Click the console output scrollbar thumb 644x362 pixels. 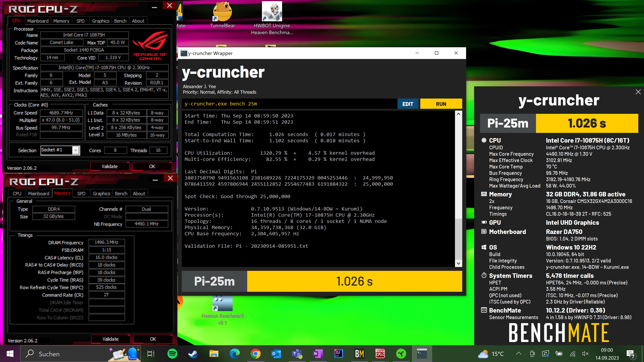pos(458,239)
